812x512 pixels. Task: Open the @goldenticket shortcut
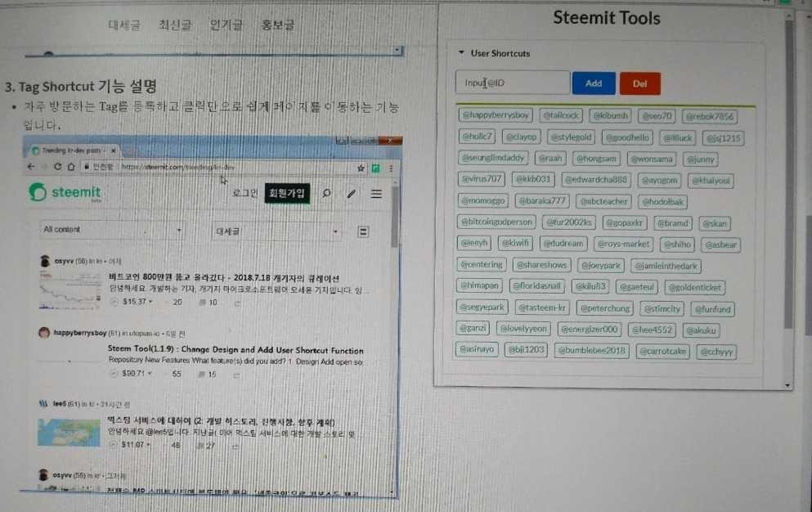tap(694, 287)
